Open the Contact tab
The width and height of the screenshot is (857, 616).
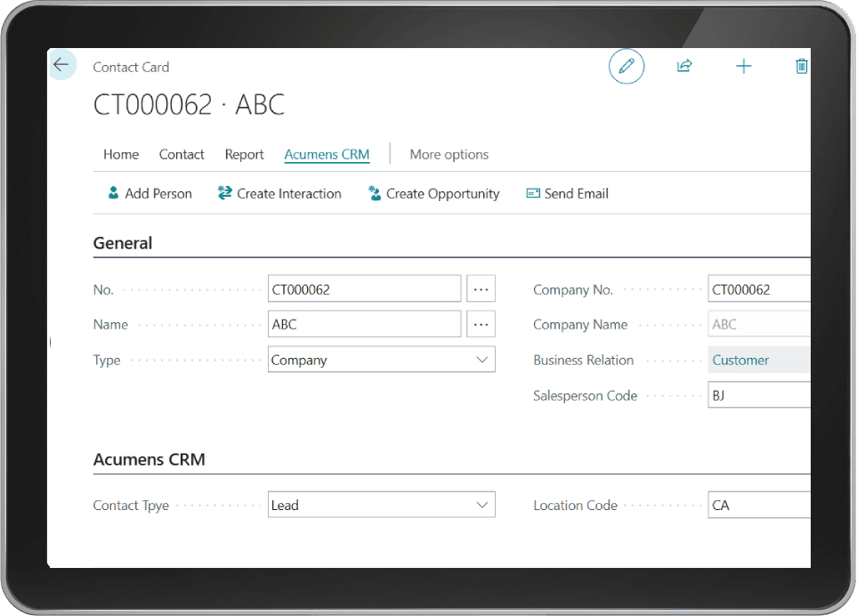[182, 155]
